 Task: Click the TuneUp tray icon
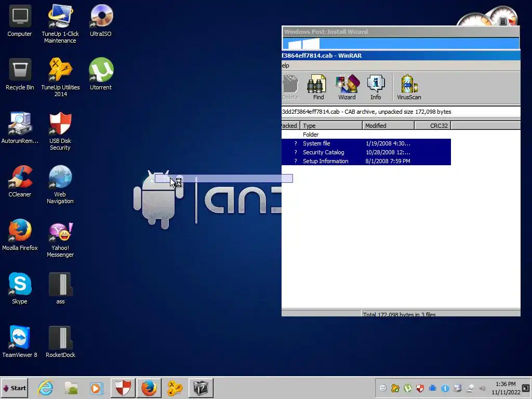395,388
